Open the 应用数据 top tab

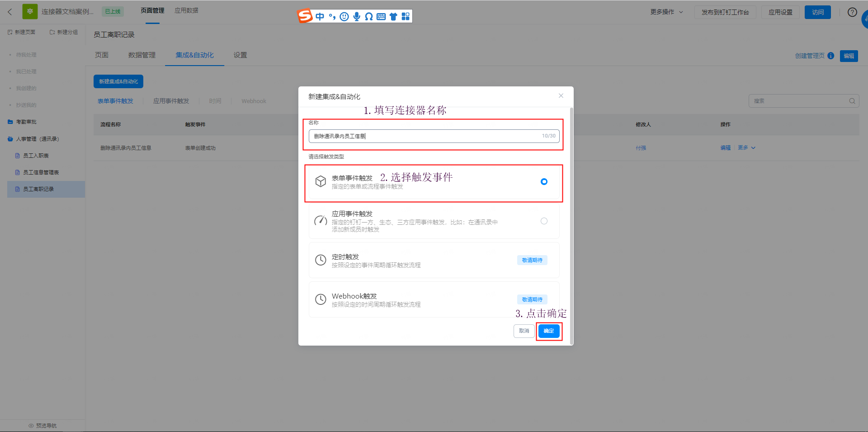pyautogui.click(x=186, y=10)
